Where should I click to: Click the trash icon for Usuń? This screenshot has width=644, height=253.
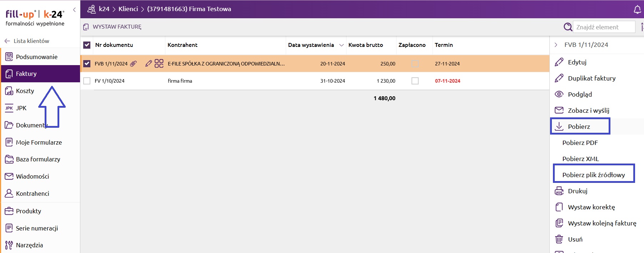559,239
